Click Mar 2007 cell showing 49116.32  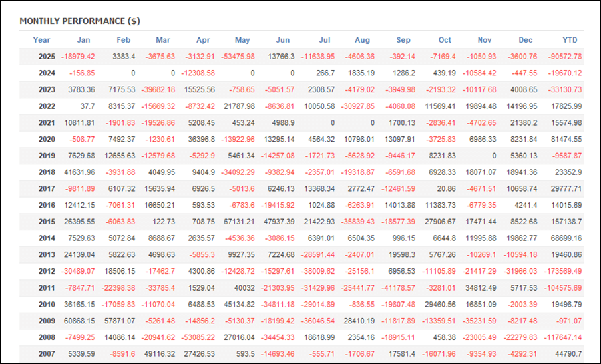157,353
